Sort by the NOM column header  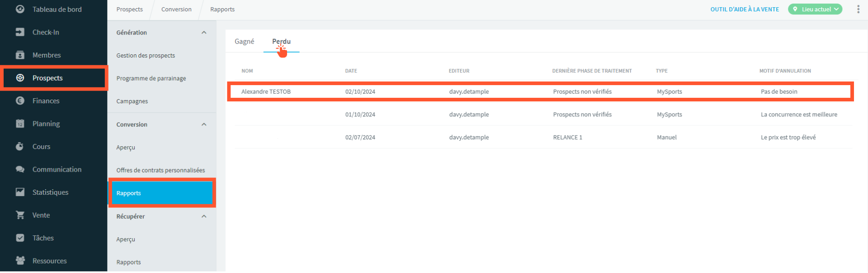(247, 71)
